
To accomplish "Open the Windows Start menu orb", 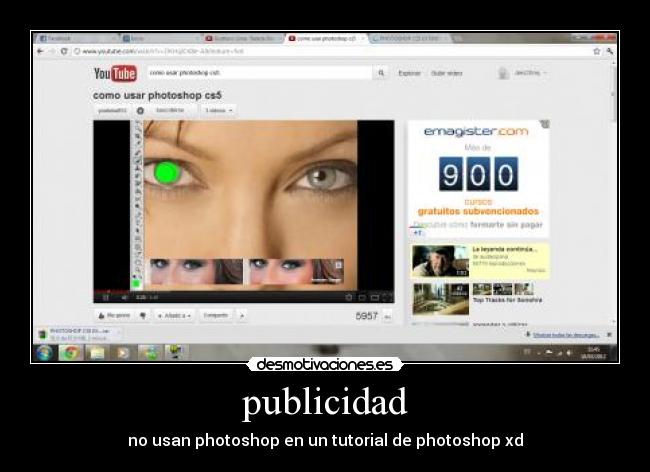I will point(44,353).
